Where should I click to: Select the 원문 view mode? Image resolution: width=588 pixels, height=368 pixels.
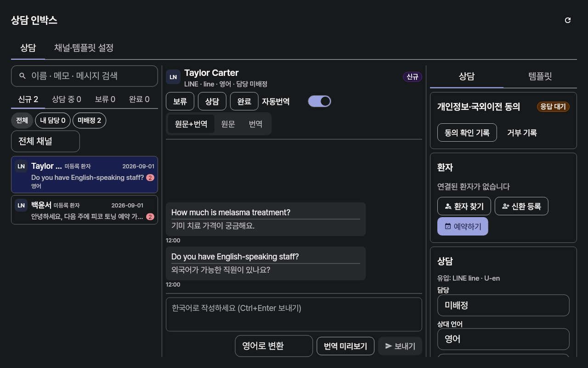(228, 124)
